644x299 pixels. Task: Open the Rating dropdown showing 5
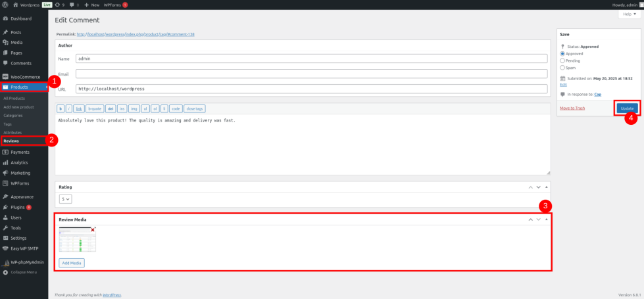tap(66, 199)
